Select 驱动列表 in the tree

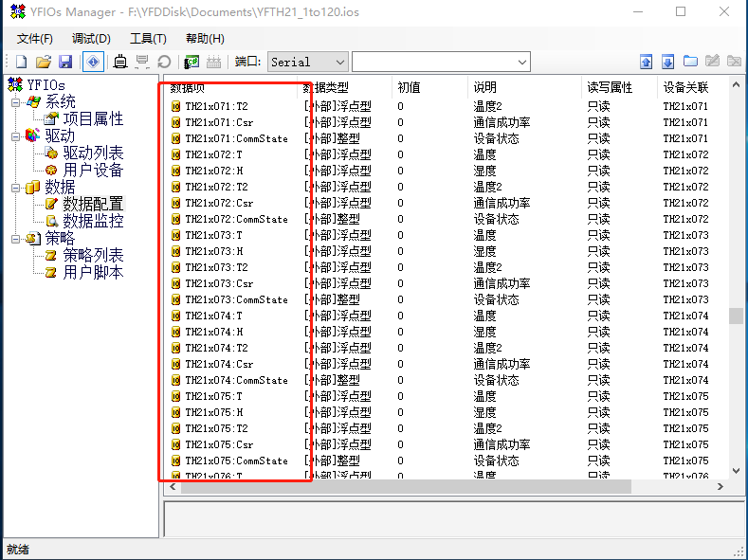pos(93,153)
